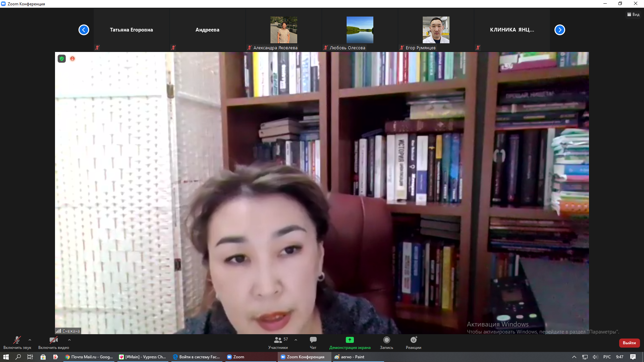This screenshot has height=362, width=644.
Task: Open Microsoft Store from taskbar
Action: pos(43,357)
